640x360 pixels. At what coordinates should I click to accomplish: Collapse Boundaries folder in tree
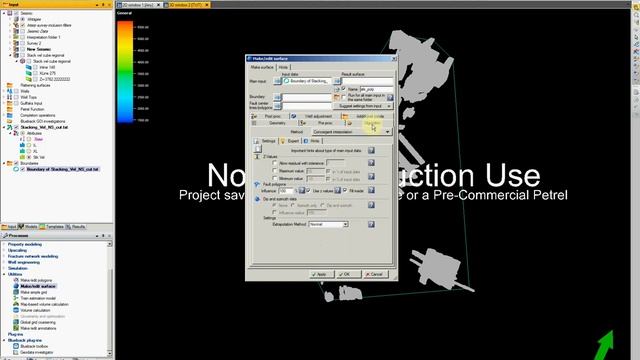[x=4, y=163]
